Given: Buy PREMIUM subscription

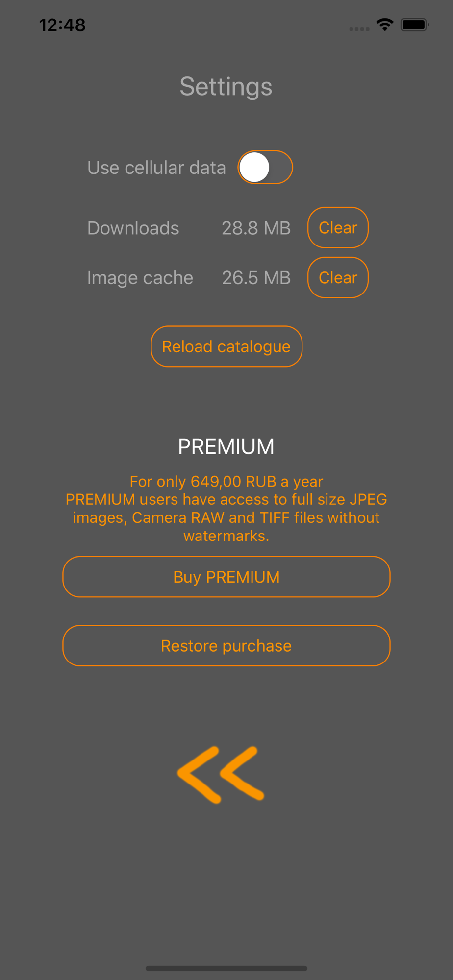Looking at the screenshot, I should tap(226, 577).
